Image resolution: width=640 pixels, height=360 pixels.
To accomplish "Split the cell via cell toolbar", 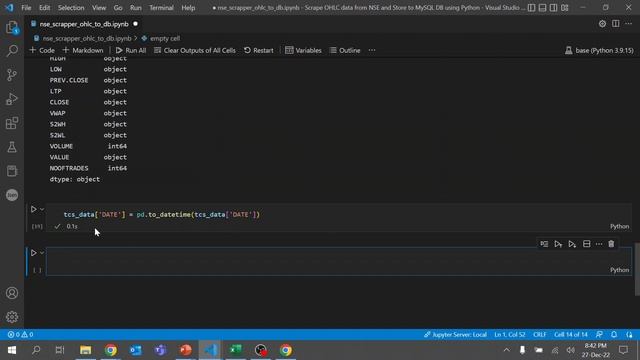I will pos(587,244).
